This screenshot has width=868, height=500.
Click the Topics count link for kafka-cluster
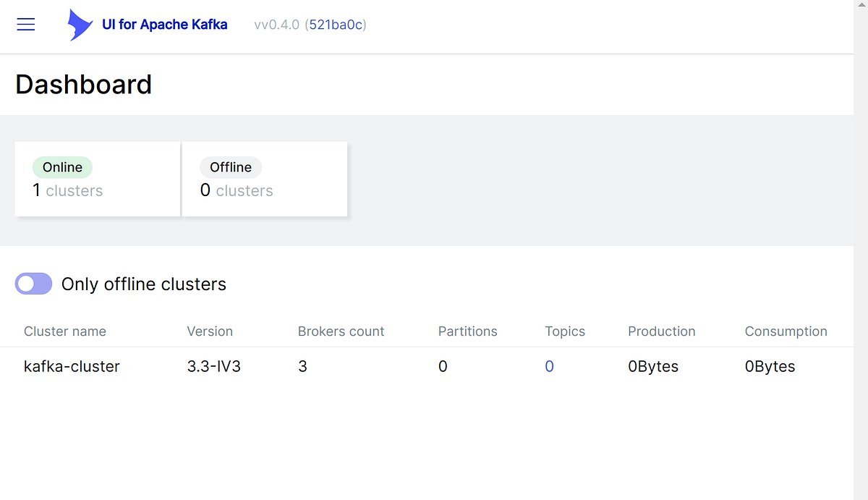click(550, 367)
